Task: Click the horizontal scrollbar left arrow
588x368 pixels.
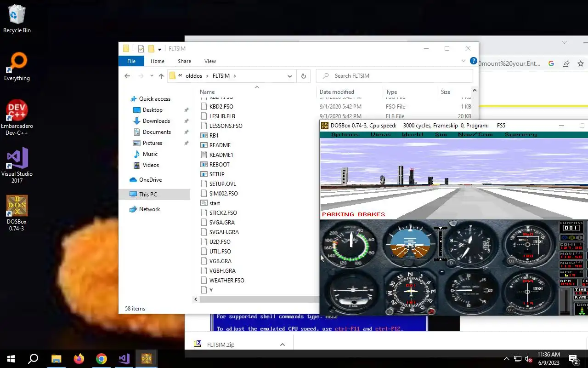Action: 196,299
